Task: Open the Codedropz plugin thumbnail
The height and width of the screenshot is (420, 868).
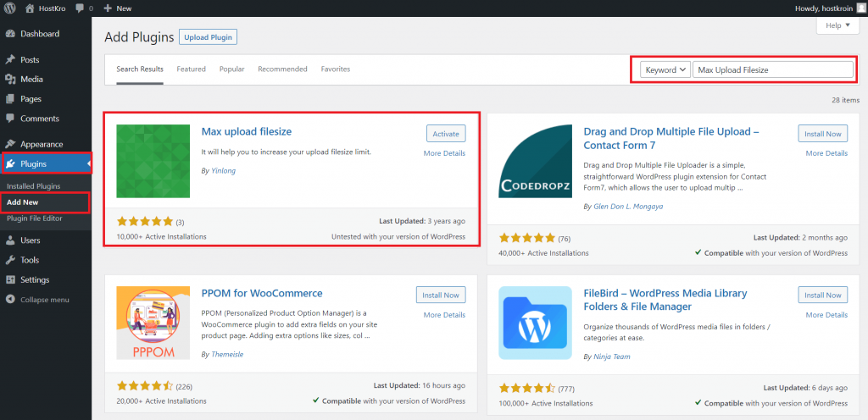Action: pos(536,161)
